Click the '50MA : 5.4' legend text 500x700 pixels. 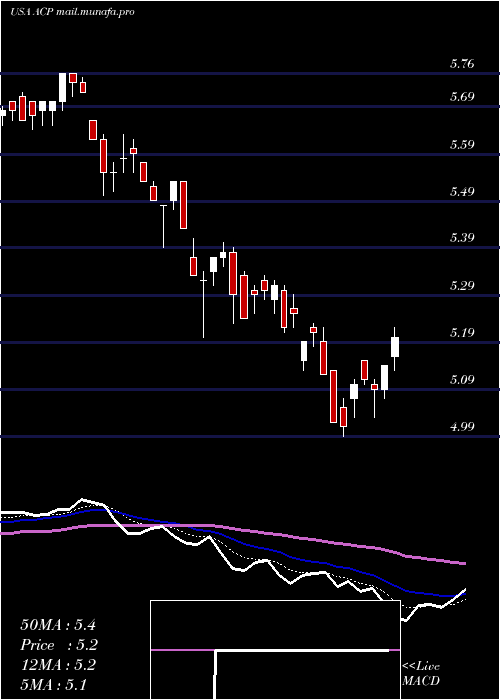pyautogui.click(x=58, y=625)
